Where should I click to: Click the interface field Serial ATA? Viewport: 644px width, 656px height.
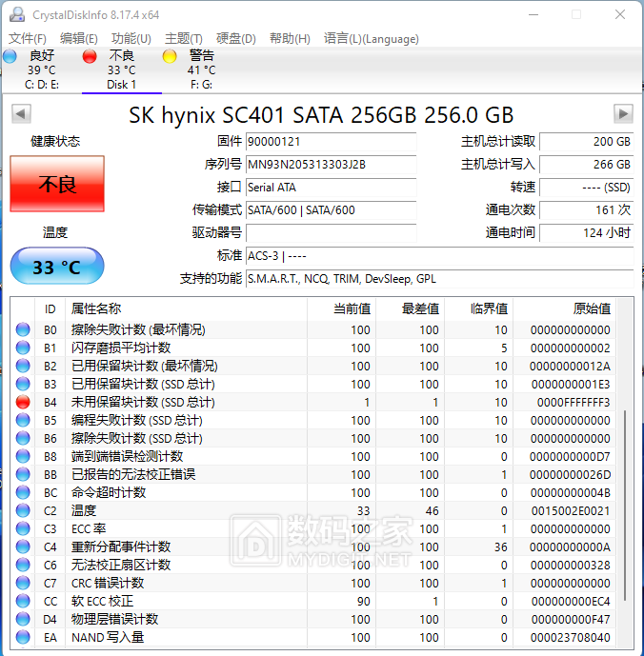tap(331, 187)
